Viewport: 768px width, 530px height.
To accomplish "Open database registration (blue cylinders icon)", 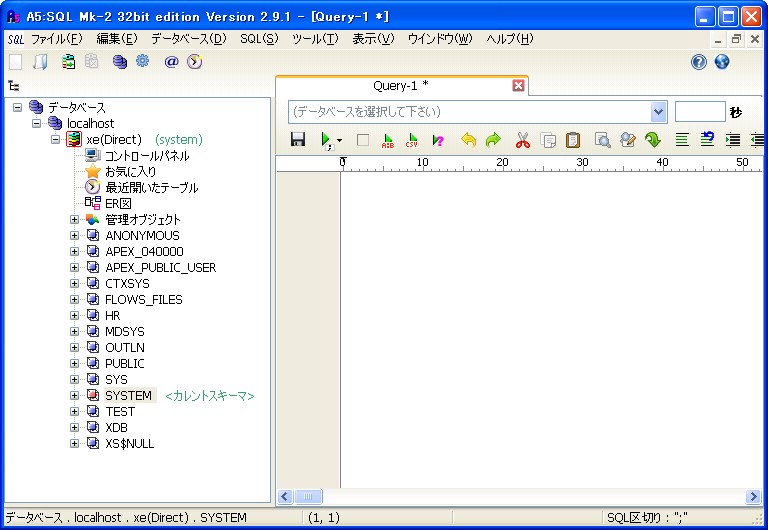I will pyautogui.click(x=120, y=62).
